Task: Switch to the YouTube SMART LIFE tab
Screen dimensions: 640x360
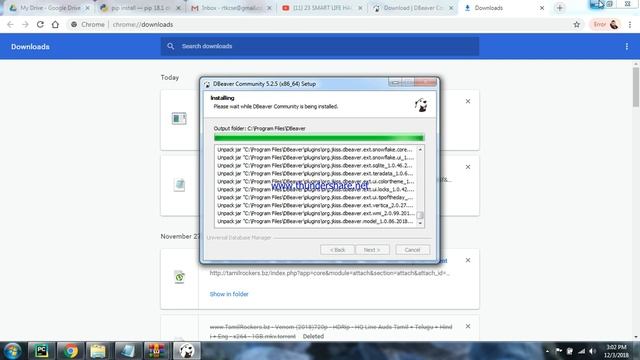Action: (x=322, y=8)
